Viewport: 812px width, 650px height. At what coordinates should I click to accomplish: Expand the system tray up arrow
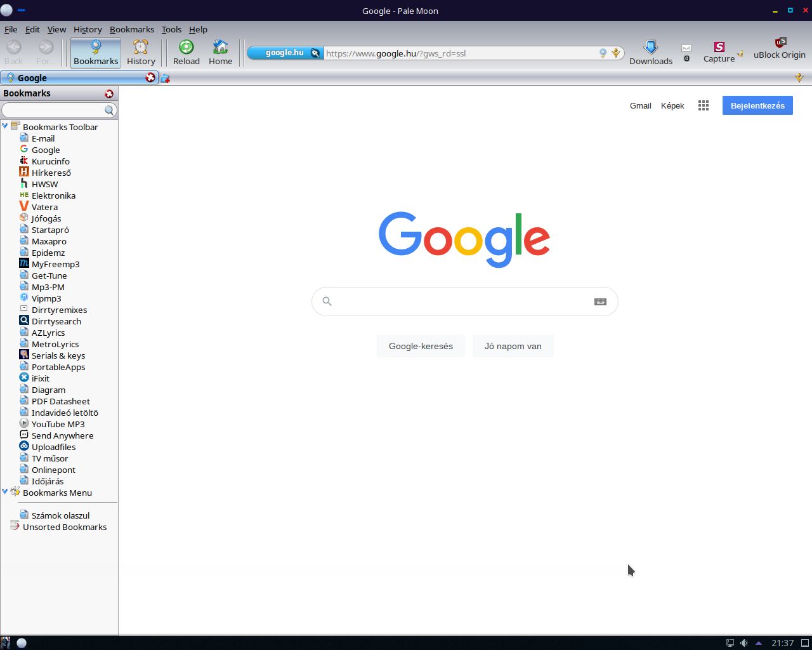pyautogui.click(x=758, y=643)
